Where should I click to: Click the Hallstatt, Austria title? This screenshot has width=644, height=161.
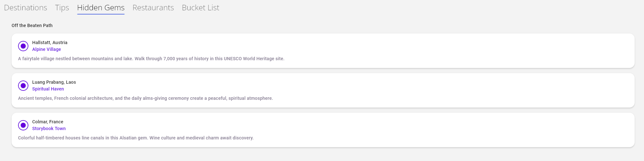(50, 43)
